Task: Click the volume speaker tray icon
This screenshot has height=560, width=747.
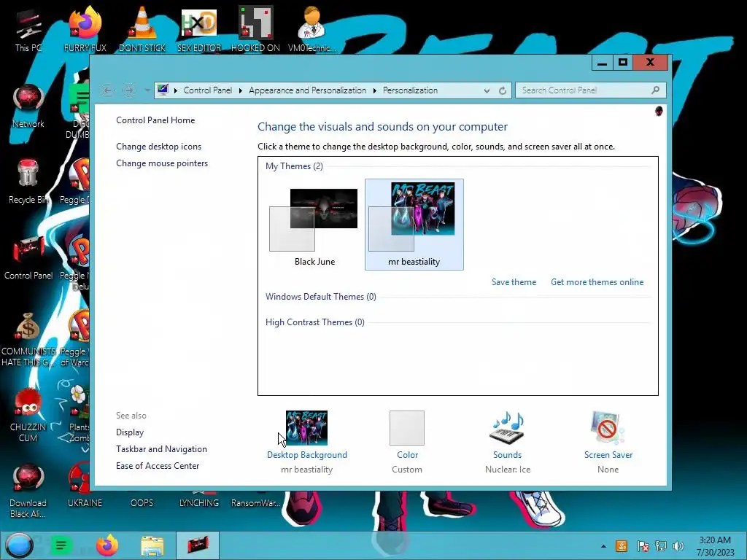Action: [x=678, y=546]
